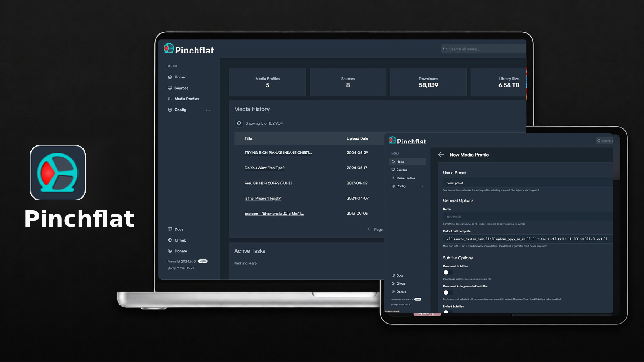644x362 pixels.
Task: Click the NEW badge in tablet window sidebar
Action: tap(418, 299)
